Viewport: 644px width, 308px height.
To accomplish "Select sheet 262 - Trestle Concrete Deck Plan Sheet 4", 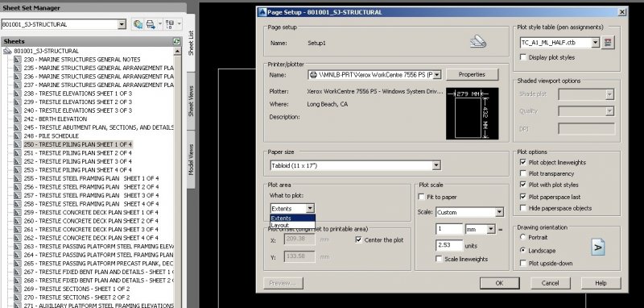I will (x=91, y=238).
